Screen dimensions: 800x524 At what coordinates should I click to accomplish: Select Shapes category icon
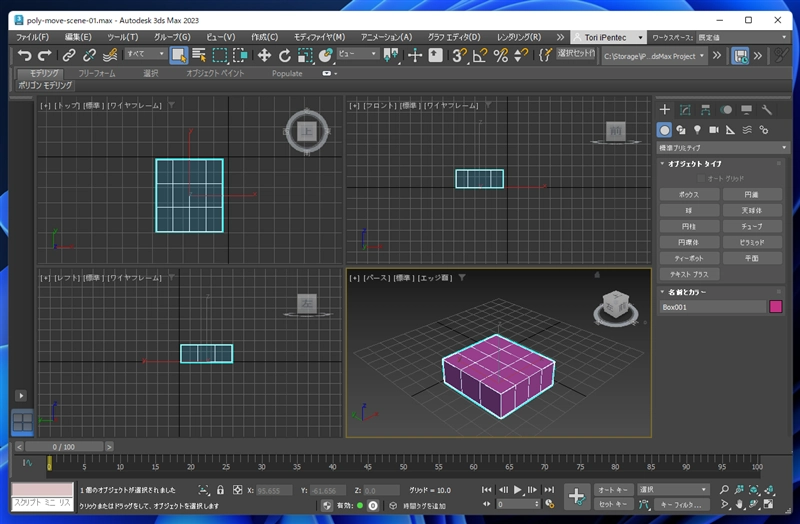coord(681,130)
